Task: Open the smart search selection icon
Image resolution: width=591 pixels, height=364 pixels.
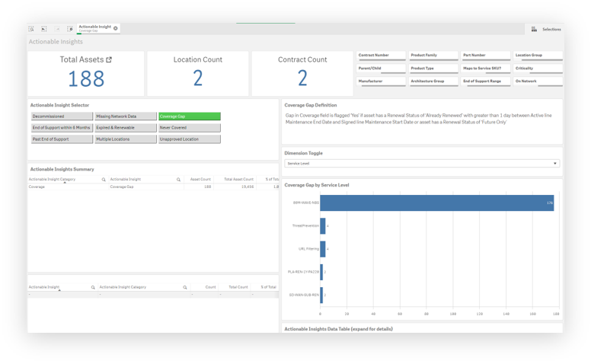Action: pos(31,29)
